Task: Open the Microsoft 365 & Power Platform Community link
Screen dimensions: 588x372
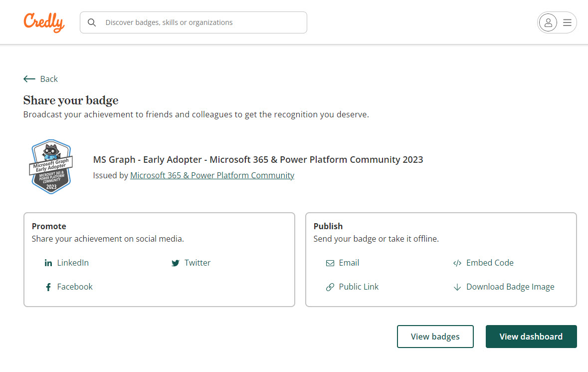Action: pyautogui.click(x=212, y=175)
